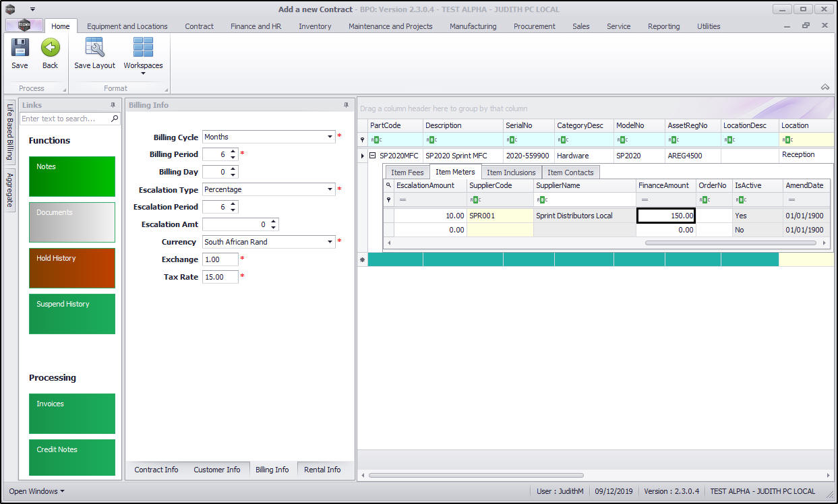
Task: Open the Credit Notes tile
Action: coord(72,458)
